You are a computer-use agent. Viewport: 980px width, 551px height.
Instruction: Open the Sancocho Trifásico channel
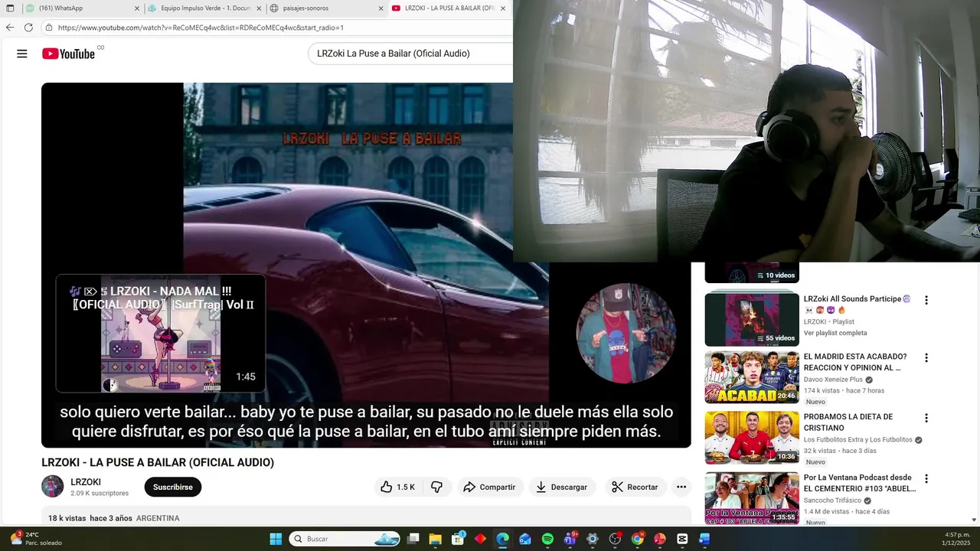[832, 500]
